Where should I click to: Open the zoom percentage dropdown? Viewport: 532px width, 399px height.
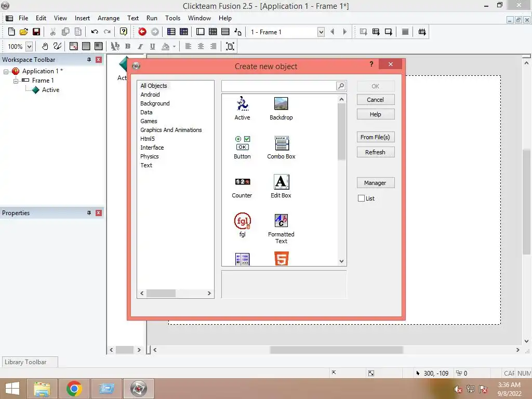click(29, 46)
